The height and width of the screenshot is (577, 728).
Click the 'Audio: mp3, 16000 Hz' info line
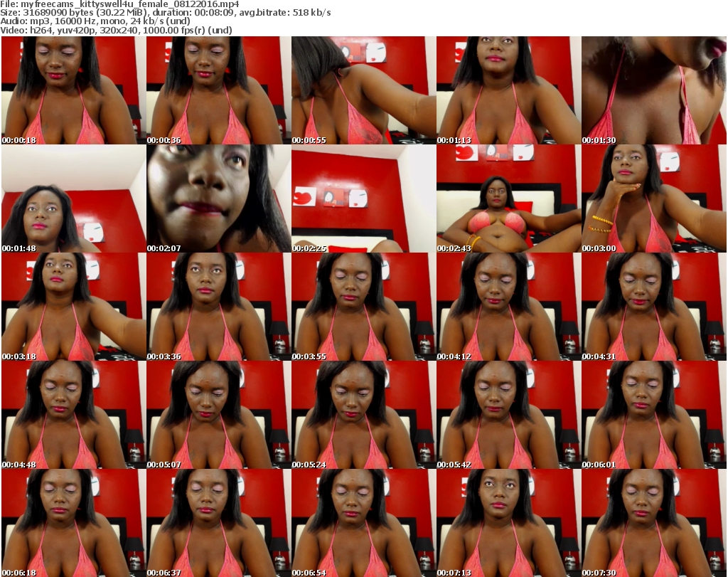point(95,21)
